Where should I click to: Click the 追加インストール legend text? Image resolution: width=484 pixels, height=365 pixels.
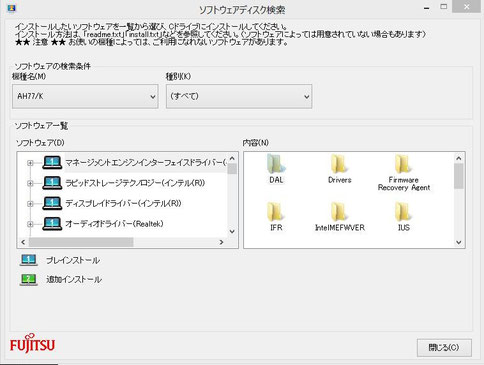(x=74, y=279)
